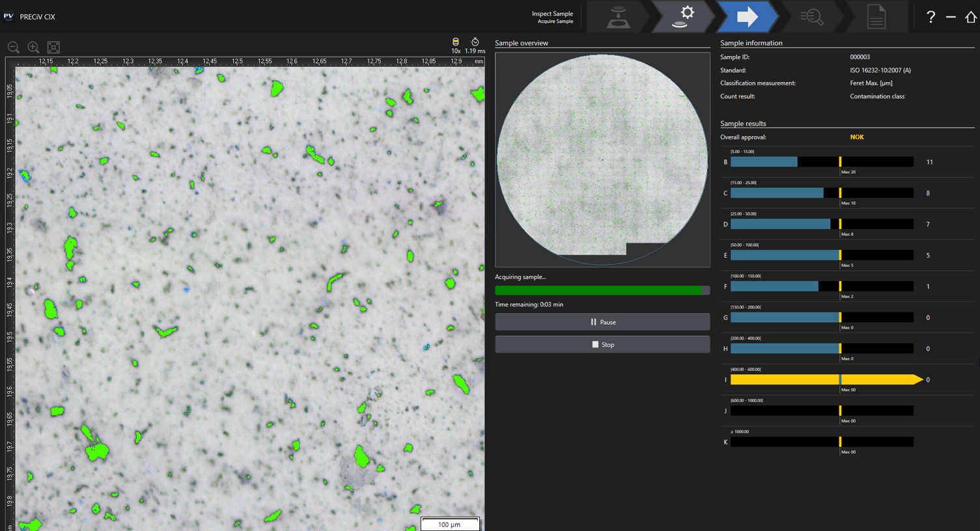The image size is (980, 531).
Task: Open the report document workflow step
Action: click(876, 17)
